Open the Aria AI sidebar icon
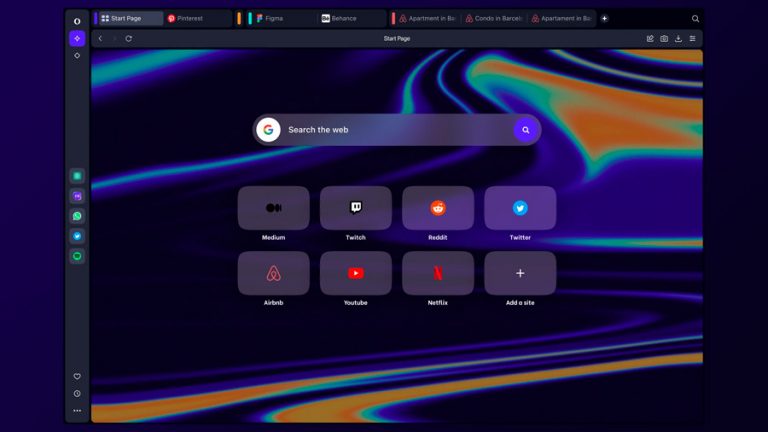The image size is (768, 432). [x=77, y=38]
